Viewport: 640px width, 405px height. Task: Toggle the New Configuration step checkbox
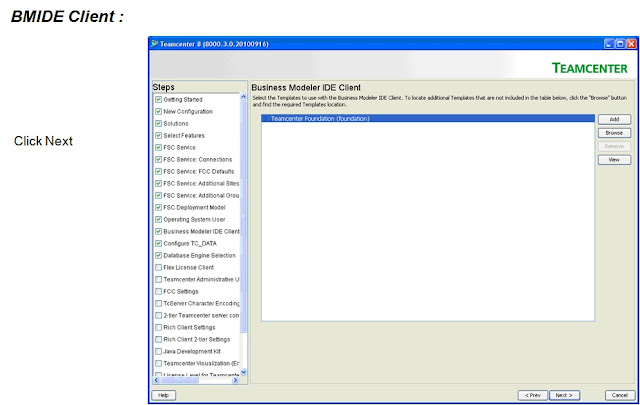(x=158, y=111)
